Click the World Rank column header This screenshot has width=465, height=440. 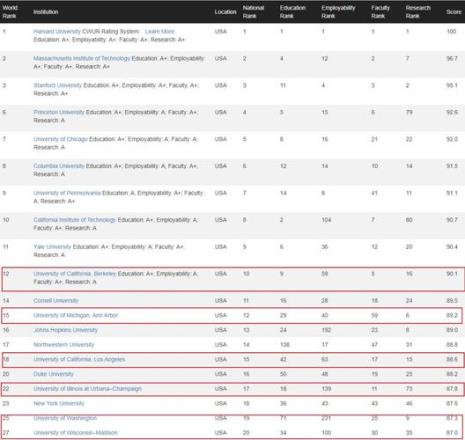tap(10, 12)
